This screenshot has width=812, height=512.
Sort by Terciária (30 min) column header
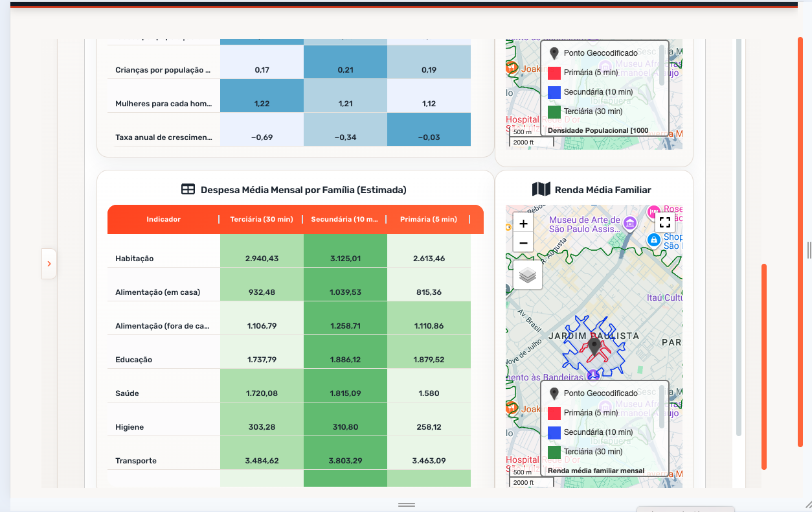(262, 219)
